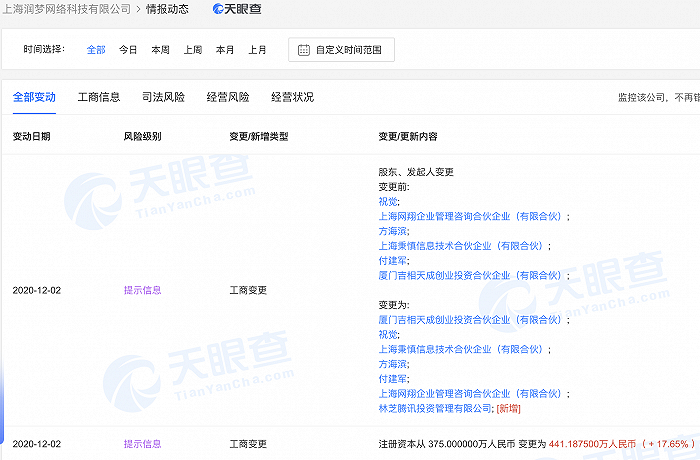
Task: Open 祝觉 link under 变更前
Action: tap(388, 201)
